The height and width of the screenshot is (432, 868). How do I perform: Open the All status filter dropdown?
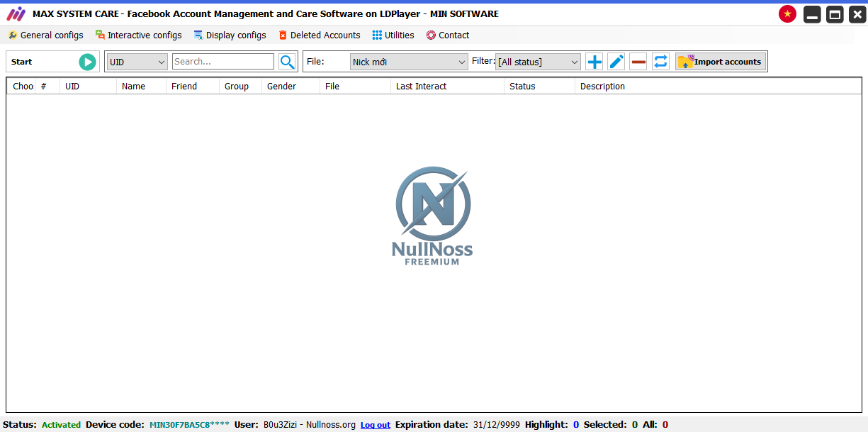[538, 62]
